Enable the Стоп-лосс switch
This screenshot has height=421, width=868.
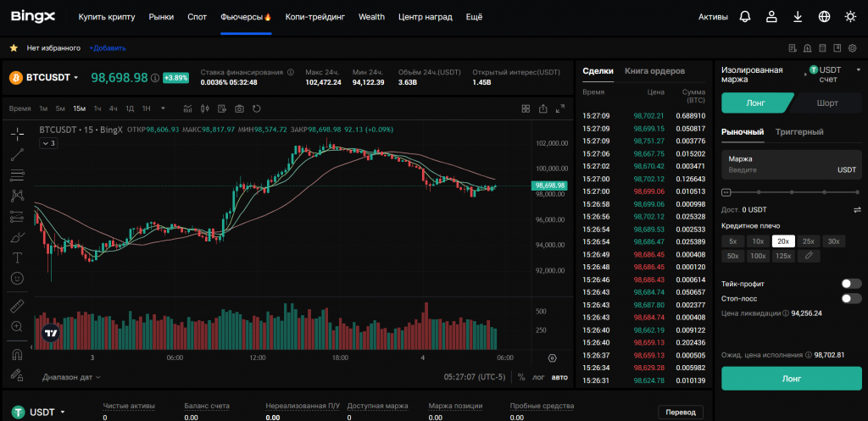pos(851,299)
